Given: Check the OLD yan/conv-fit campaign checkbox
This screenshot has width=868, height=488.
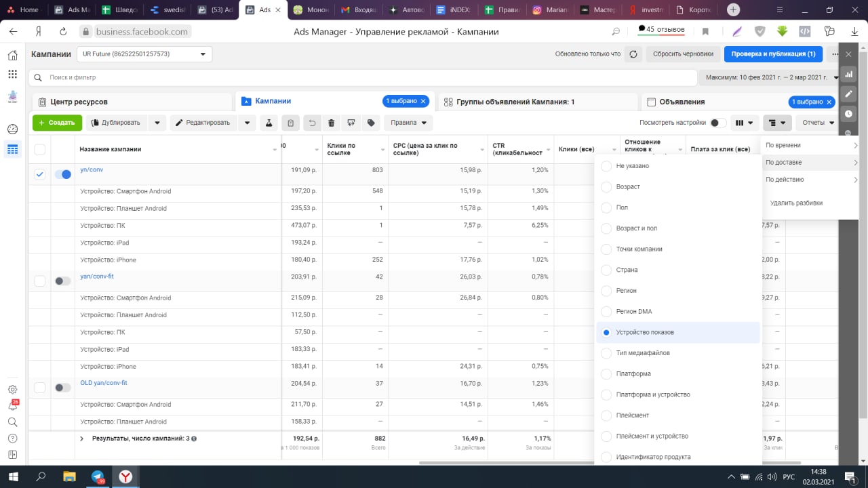Looking at the screenshot, I should [x=40, y=387].
